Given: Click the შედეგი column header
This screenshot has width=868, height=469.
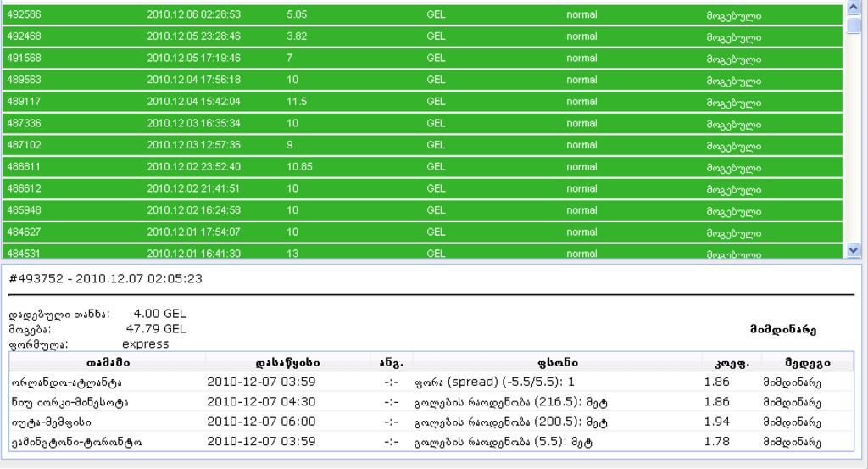Looking at the screenshot, I should coord(808,363).
